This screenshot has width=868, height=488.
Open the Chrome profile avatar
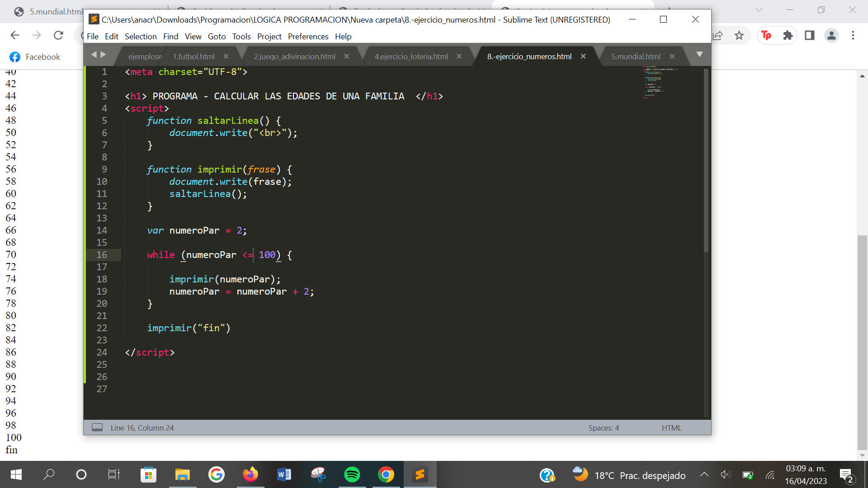[831, 35]
